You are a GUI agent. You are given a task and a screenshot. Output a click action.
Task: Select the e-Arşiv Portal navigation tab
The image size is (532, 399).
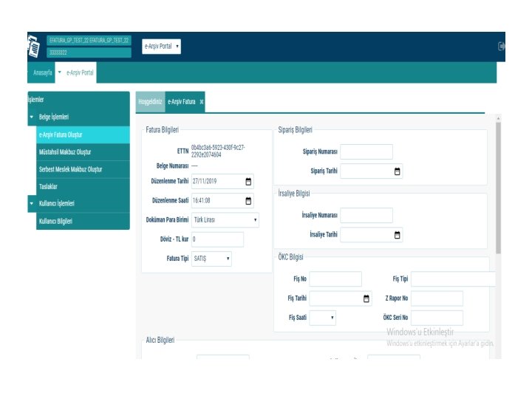coord(80,72)
